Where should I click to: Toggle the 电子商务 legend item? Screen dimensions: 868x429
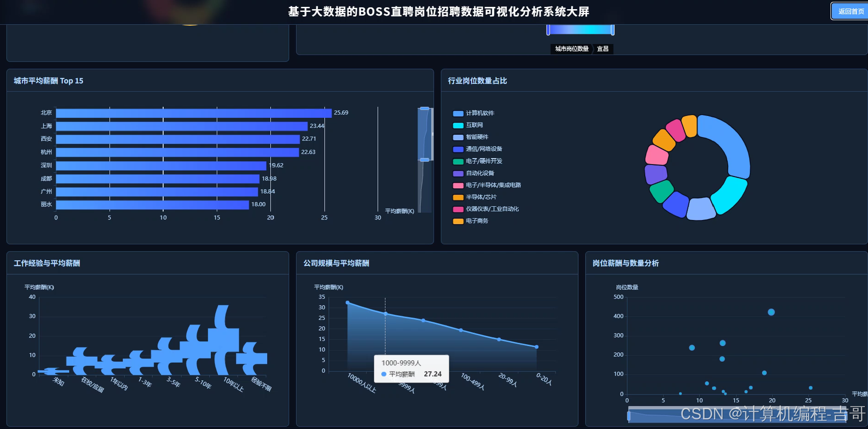pos(471,221)
